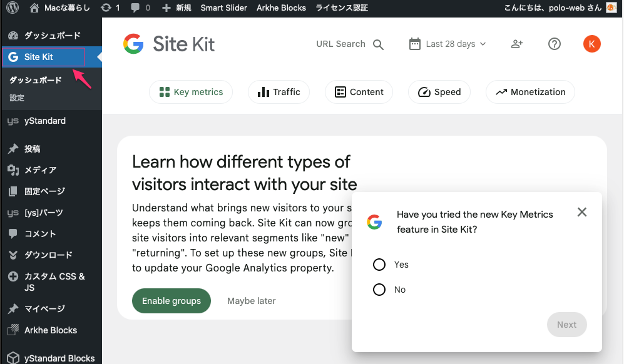Screen dimensions: 624x364
Task: Open the Site Kit help icon
Action: (x=554, y=44)
